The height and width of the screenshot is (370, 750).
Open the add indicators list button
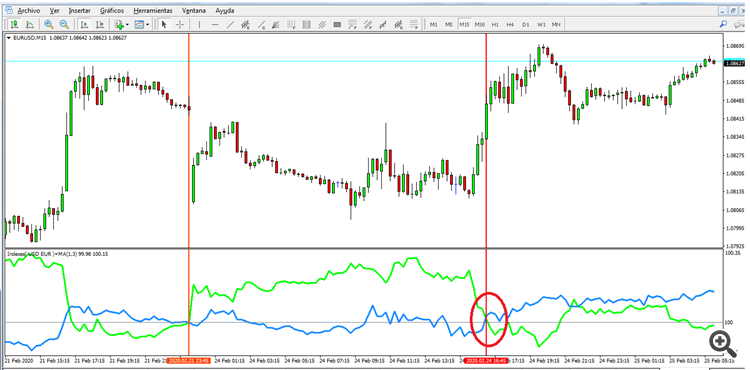tap(119, 24)
